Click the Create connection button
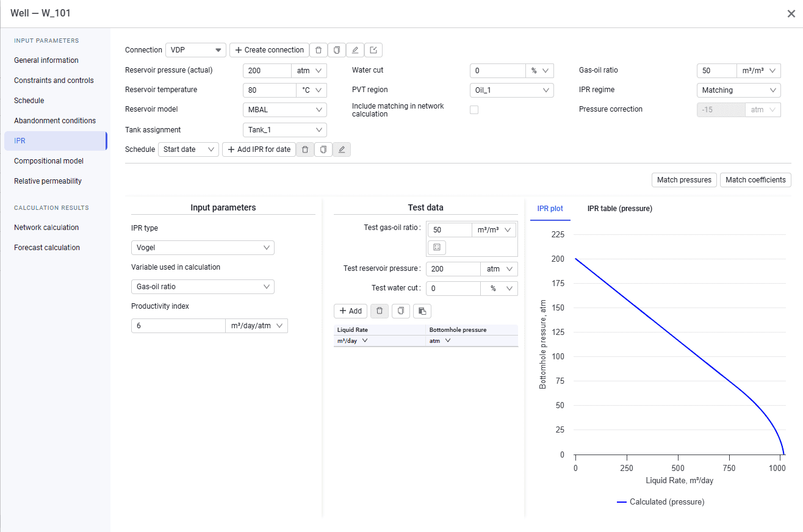Image resolution: width=803 pixels, height=532 pixels. coord(269,50)
